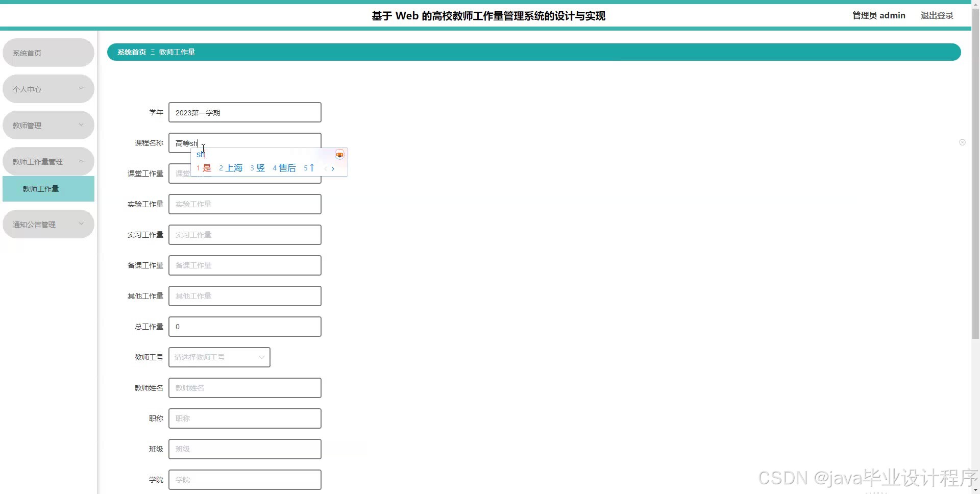Viewport: 980px width, 494px height.
Task: Expand the 通知公告管理 sidebar menu
Action: (48, 224)
